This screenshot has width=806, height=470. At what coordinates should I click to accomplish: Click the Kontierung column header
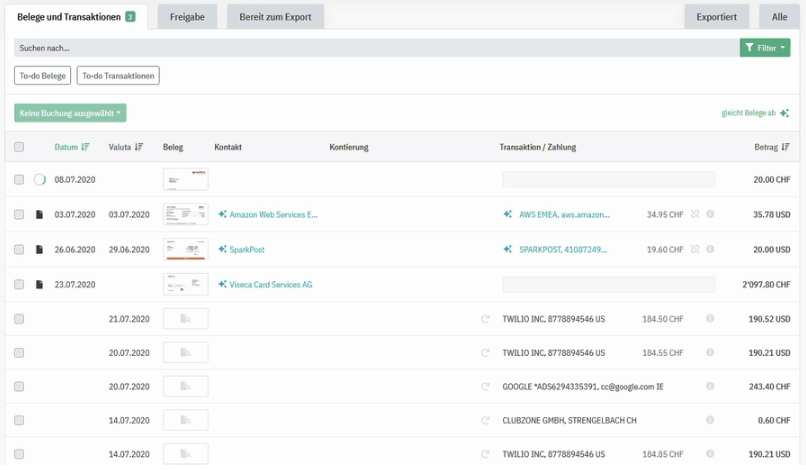[349, 147]
